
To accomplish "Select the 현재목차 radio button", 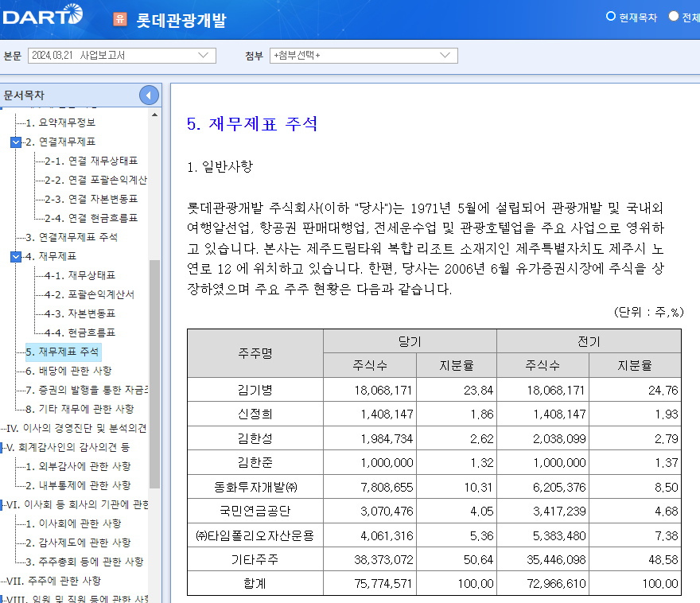I will click(x=609, y=15).
